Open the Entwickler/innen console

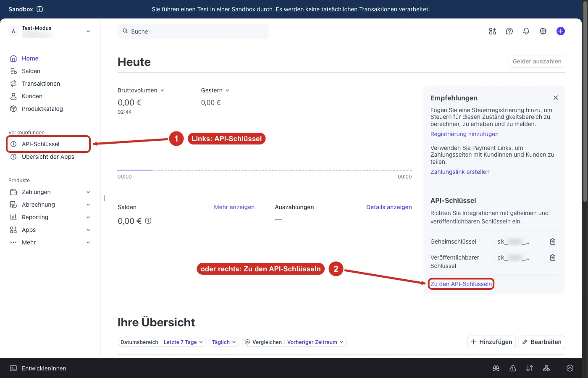coord(38,368)
